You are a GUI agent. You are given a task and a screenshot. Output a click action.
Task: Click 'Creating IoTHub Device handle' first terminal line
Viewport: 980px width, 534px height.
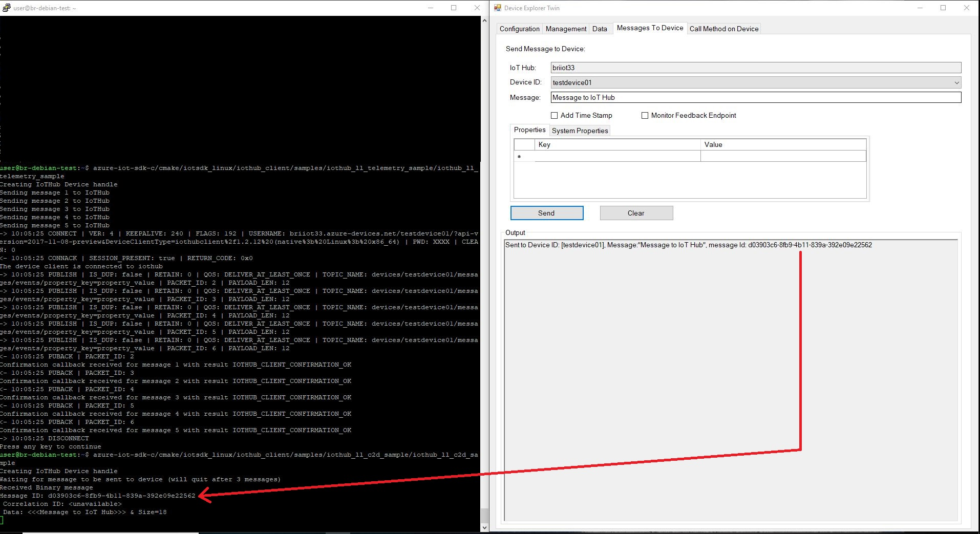[59, 184]
